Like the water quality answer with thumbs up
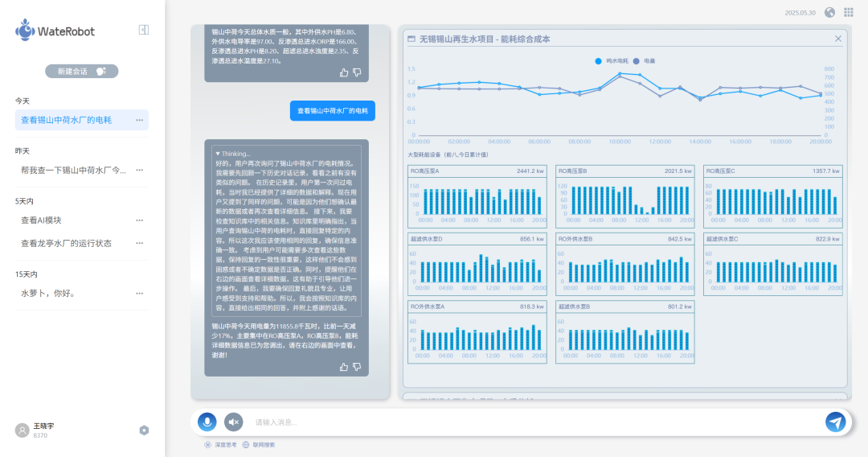Screen dimensions: 868x457 344,72
